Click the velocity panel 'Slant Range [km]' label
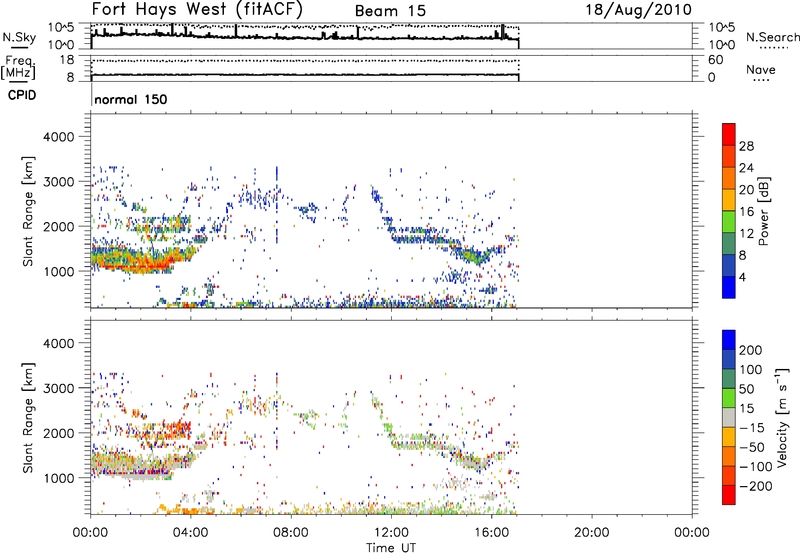The height and width of the screenshot is (554, 800). pyautogui.click(x=28, y=418)
